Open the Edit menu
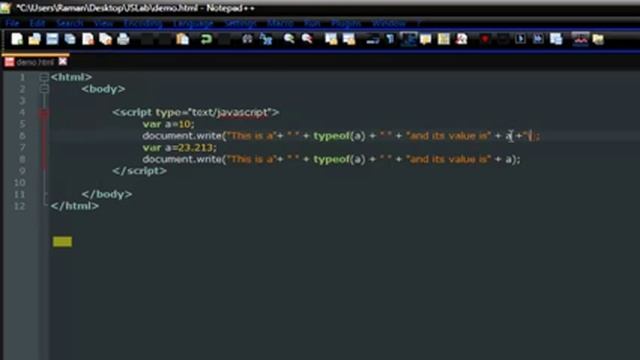Screen dimensions: 640x360 click(x=37, y=23)
